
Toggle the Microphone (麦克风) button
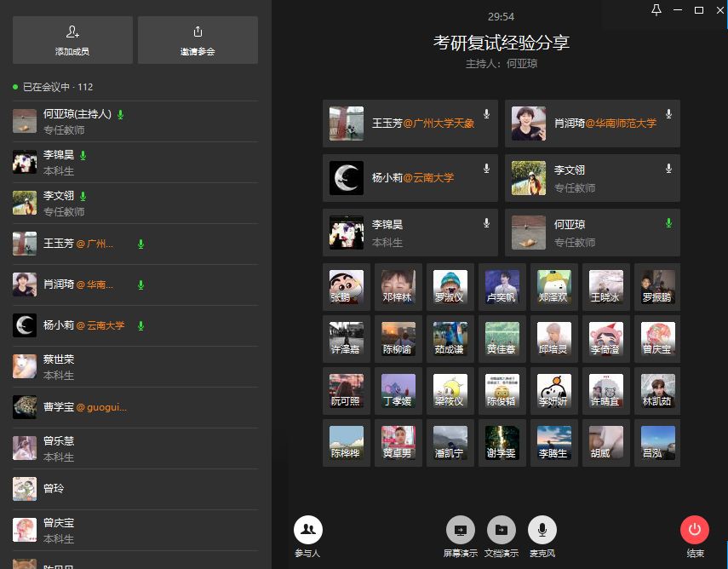tap(542, 530)
